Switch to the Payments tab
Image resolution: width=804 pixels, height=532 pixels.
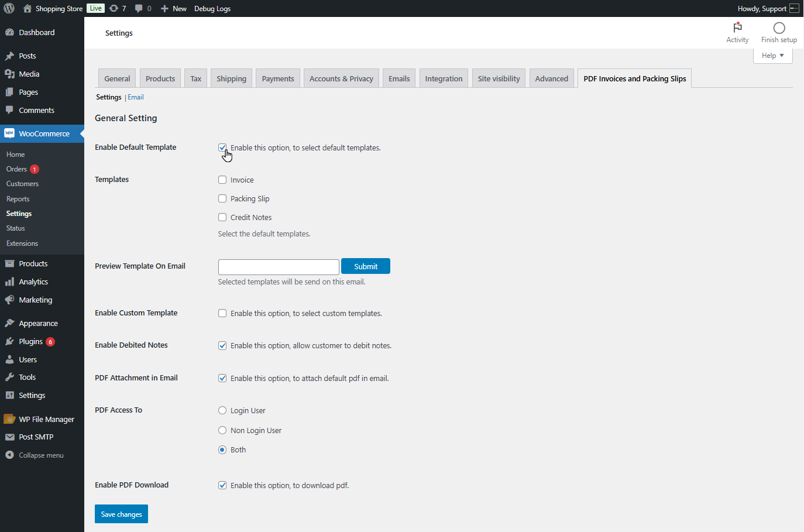click(x=278, y=78)
